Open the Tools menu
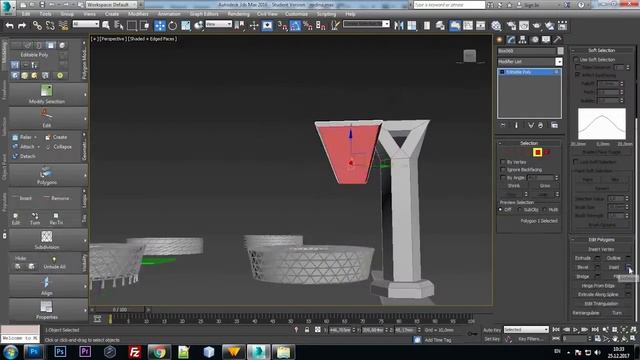The width and height of the screenshot is (640, 360). [x=45, y=14]
